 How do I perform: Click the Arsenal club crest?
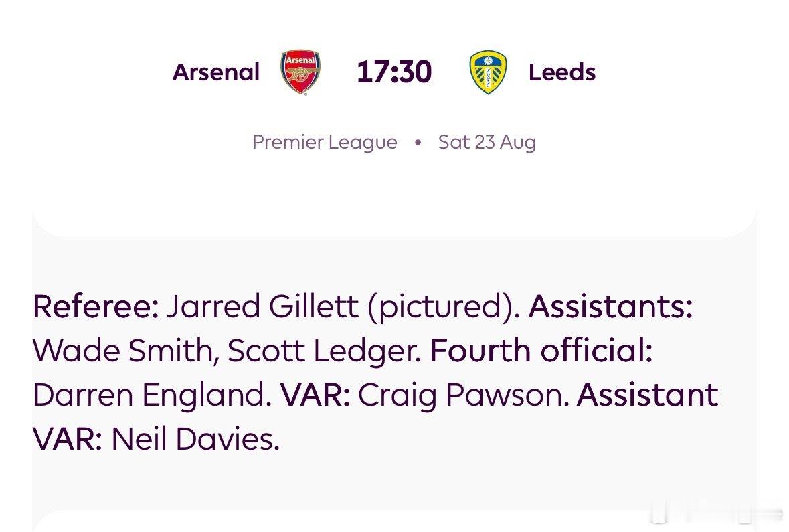click(x=300, y=72)
